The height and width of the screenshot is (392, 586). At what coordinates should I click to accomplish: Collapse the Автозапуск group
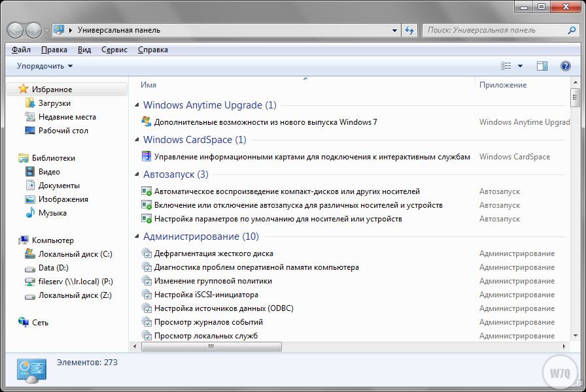(137, 174)
